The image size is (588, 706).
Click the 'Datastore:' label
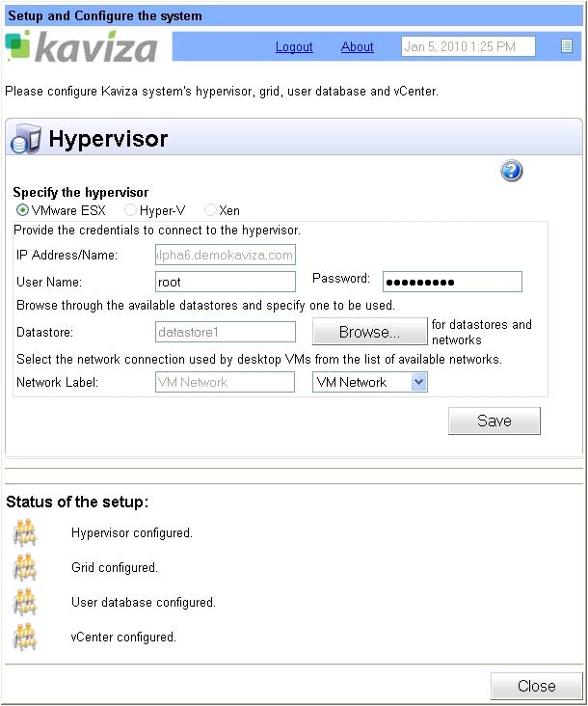(x=44, y=333)
